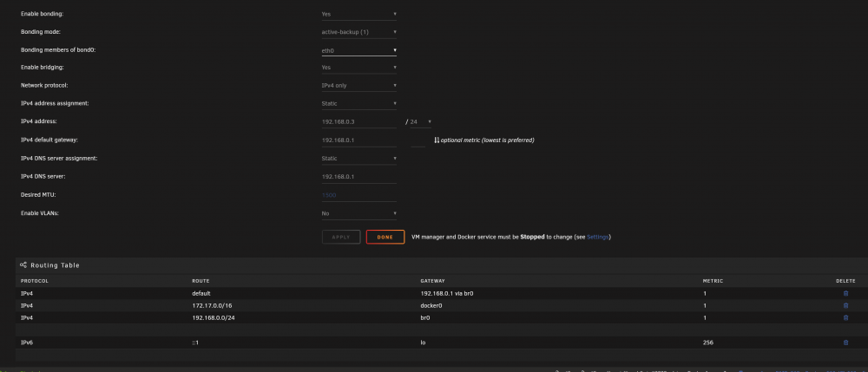Click the Routing Table section icon
This screenshot has height=372, width=868.
[23, 265]
